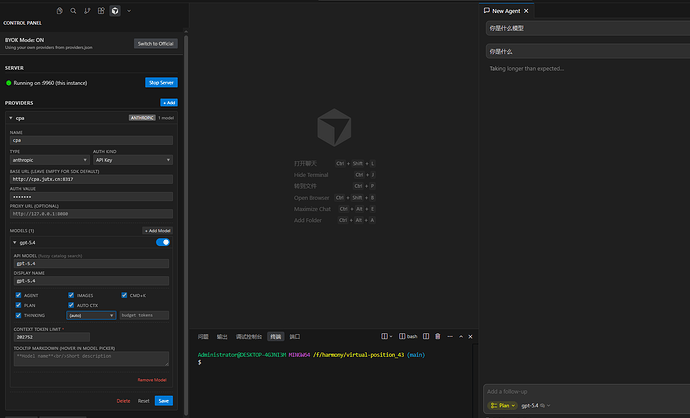Uncheck the IMAGES checkbox

(71, 295)
